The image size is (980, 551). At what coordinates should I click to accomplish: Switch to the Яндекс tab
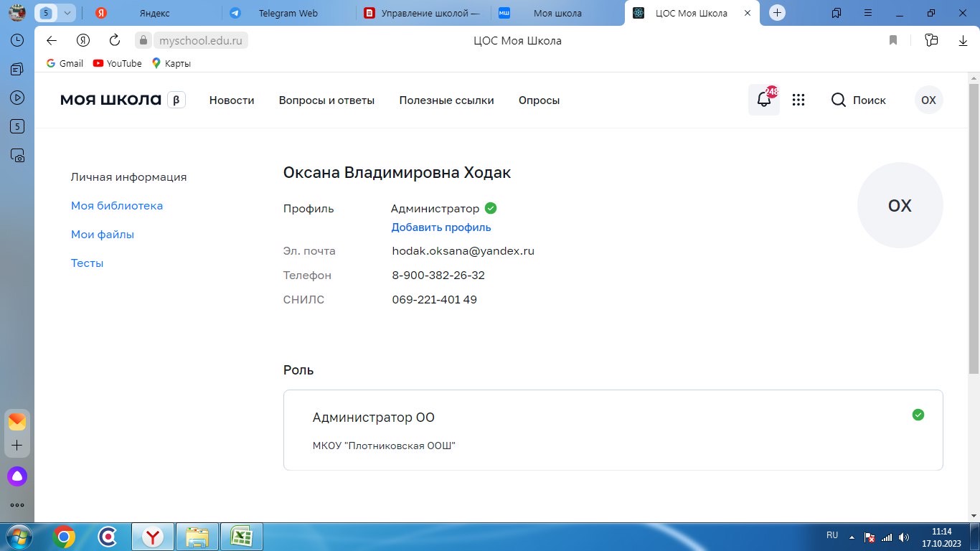tap(155, 13)
